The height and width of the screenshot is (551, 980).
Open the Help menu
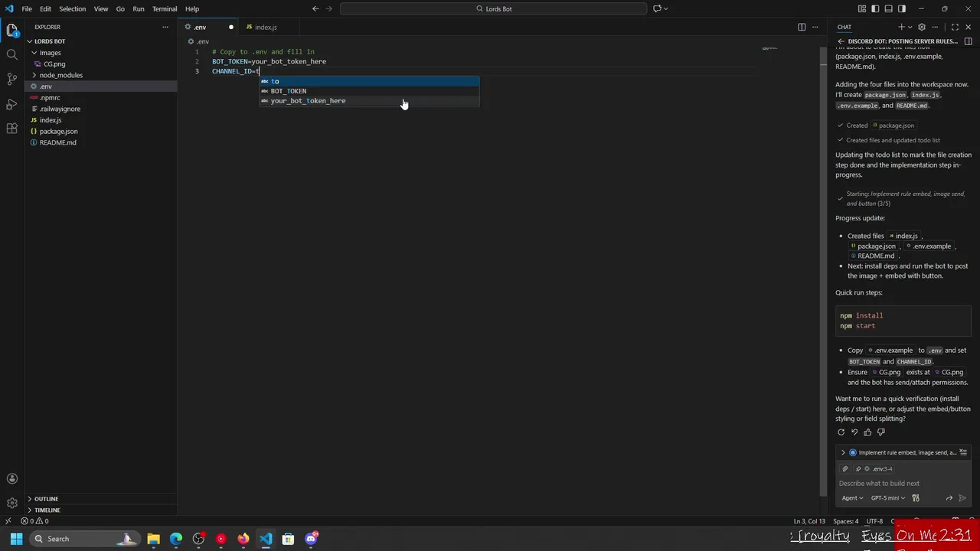(192, 8)
